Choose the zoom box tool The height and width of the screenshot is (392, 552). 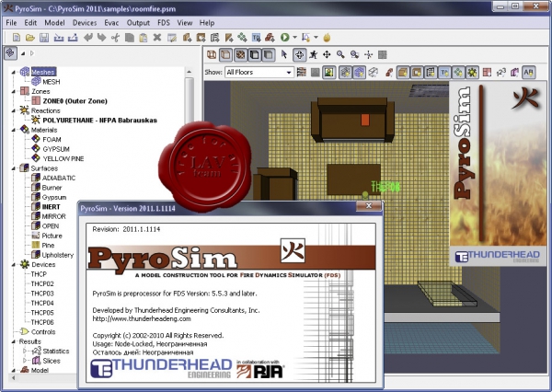[x=354, y=54]
